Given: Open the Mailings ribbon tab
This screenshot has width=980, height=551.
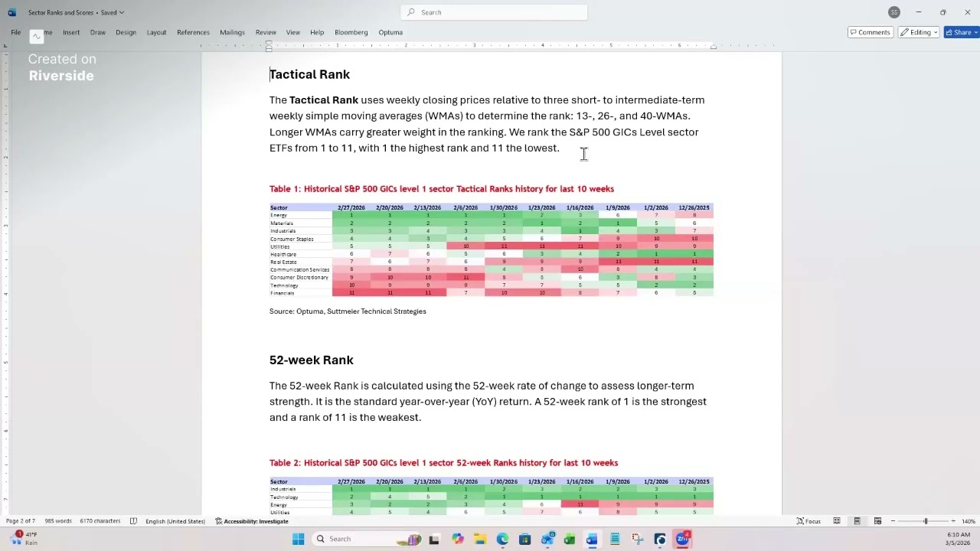Looking at the screenshot, I should click(x=232, y=32).
